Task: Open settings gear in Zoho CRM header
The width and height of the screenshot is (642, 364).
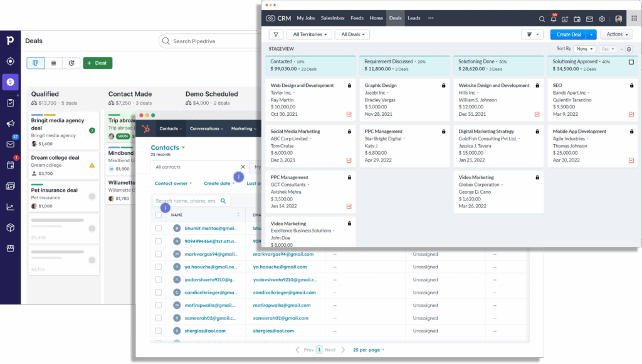Action: tap(602, 19)
